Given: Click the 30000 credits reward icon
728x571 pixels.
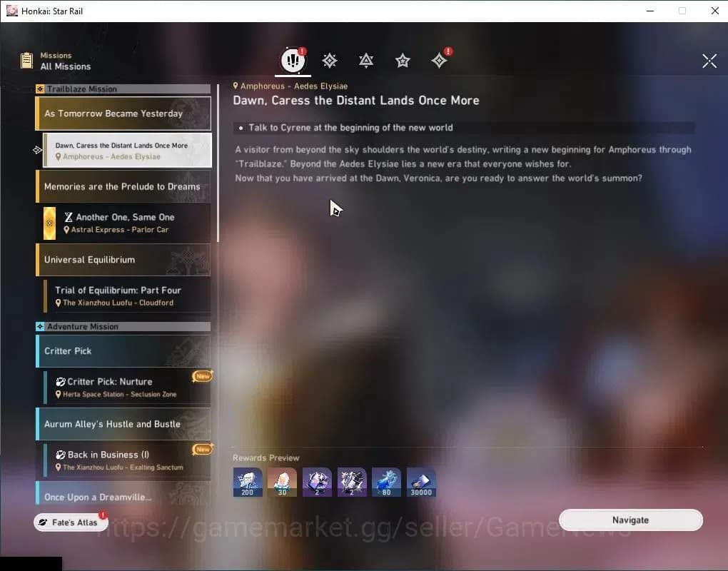Looking at the screenshot, I should tap(421, 482).
